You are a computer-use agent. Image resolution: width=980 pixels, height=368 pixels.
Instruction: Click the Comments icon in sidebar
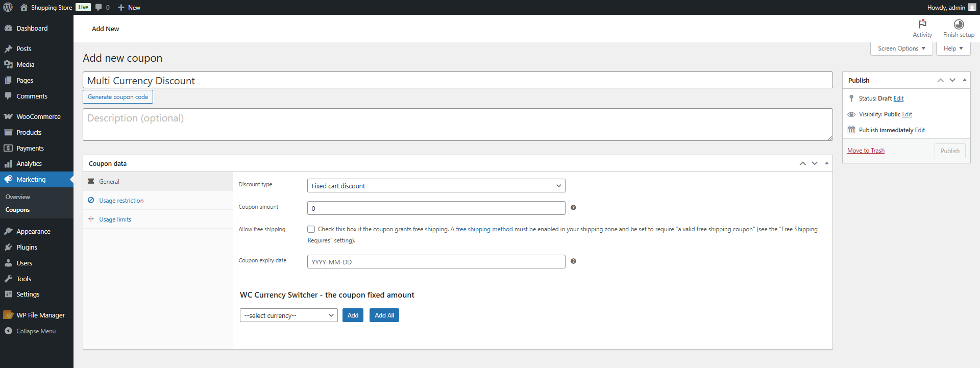[x=8, y=96]
